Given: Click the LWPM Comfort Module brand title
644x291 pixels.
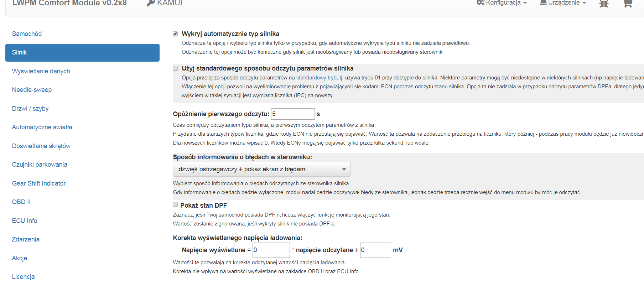Looking at the screenshot, I should click(69, 3).
